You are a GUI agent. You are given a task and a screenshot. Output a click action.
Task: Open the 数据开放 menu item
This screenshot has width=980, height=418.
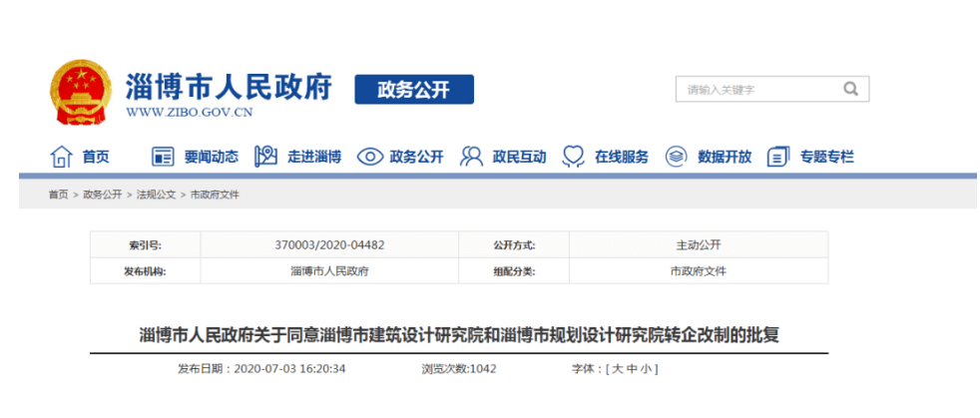tap(725, 157)
